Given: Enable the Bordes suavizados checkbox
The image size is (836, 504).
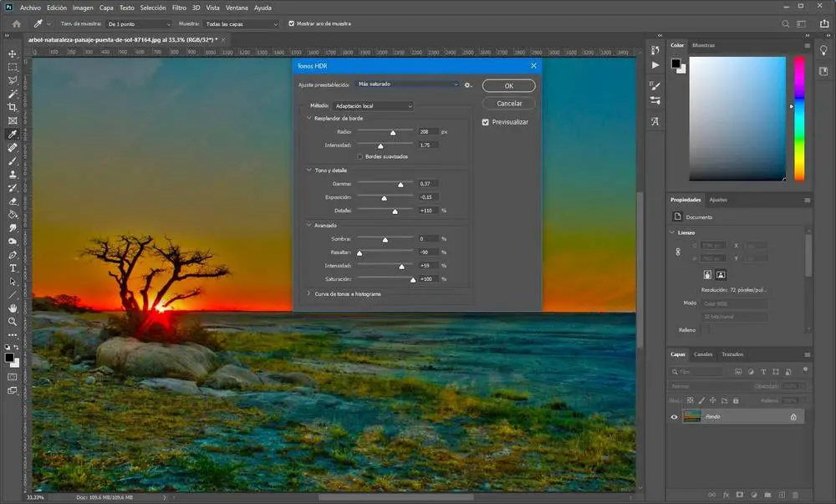Looking at the screenshot, I should coord(359,156).
